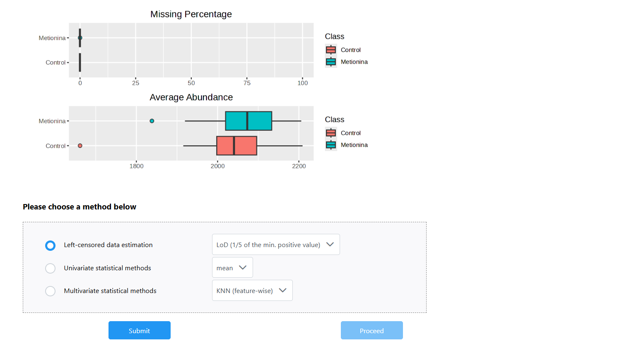
Task: Click the Average Abundance chart title
Action: 191,97
